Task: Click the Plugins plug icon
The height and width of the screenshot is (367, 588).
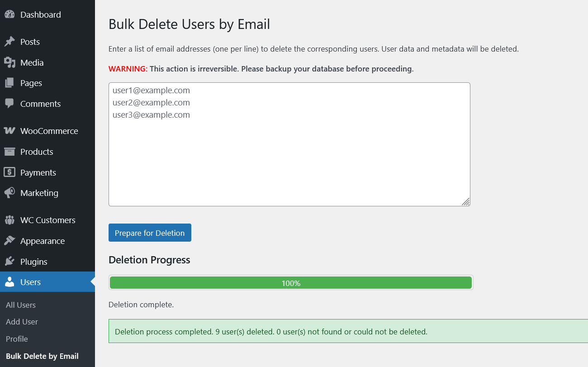Action: [9, 262]
